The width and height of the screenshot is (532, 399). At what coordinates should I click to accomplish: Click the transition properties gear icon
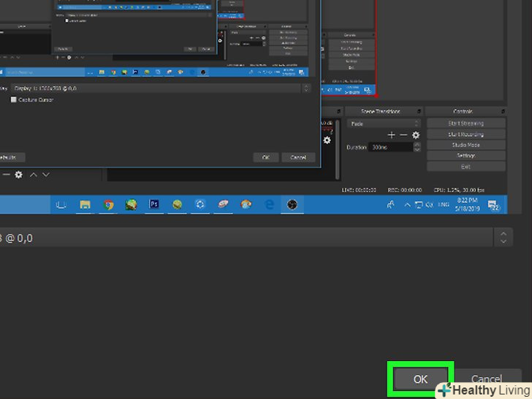[x=416, y=135]
